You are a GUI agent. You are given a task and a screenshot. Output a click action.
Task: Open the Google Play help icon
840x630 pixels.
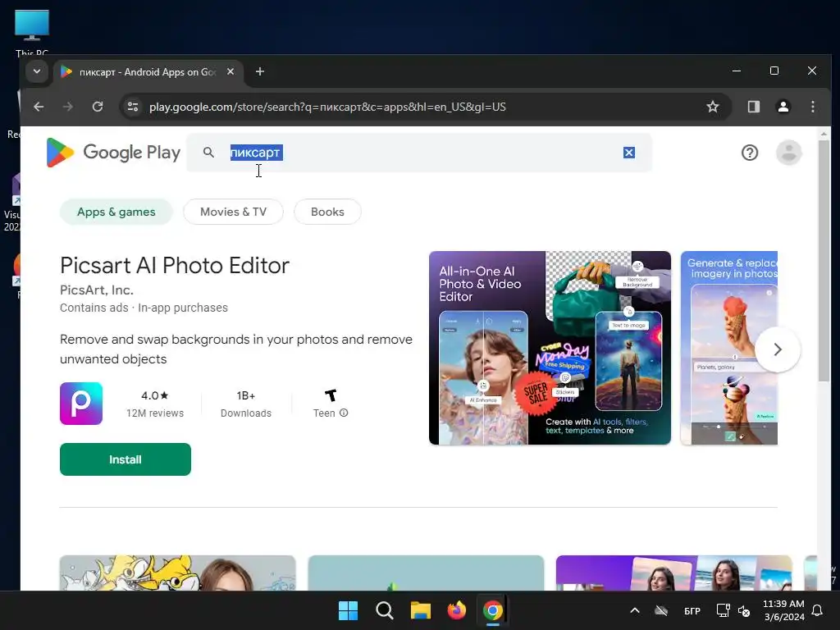click(750, 153)
